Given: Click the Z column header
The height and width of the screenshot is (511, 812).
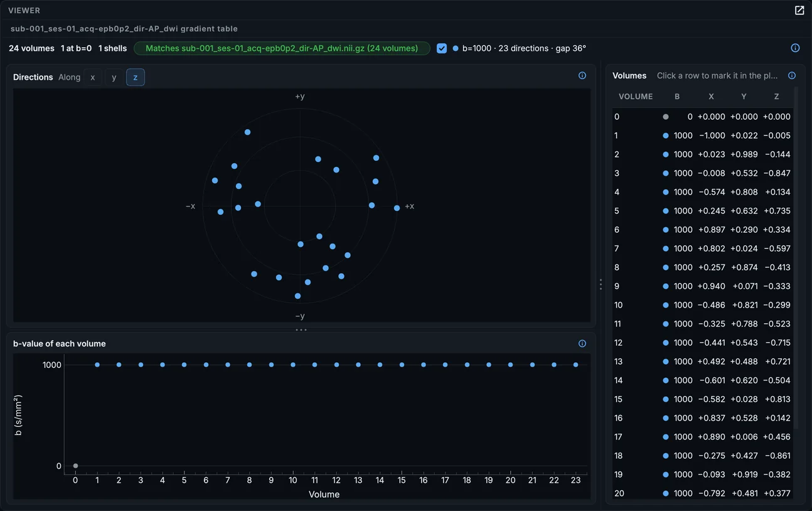Looking at the screenshot, I should (x=776, y=97).
